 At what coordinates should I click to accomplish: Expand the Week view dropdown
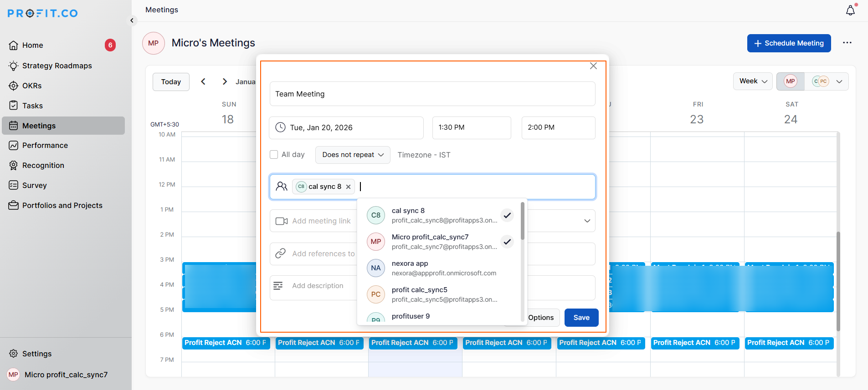coord(753,81)
